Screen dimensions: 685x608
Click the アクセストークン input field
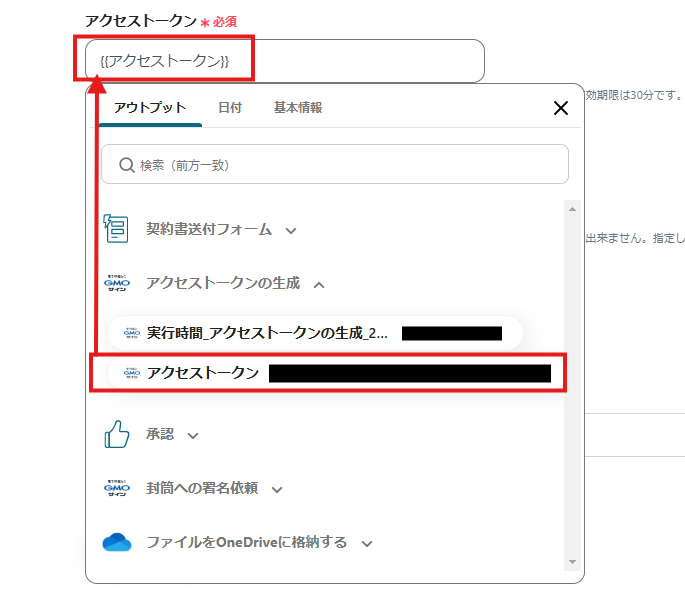coord(284,61)
